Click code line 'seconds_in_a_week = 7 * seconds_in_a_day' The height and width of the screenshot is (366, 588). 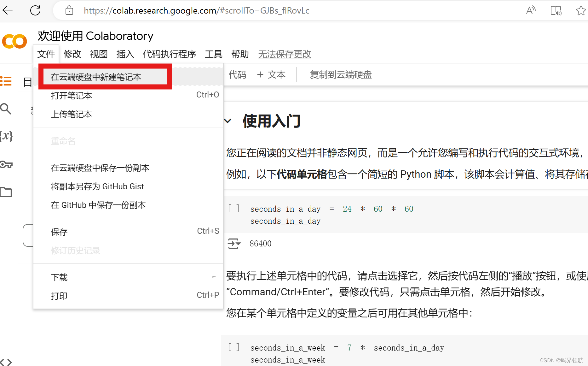[347, 347]
